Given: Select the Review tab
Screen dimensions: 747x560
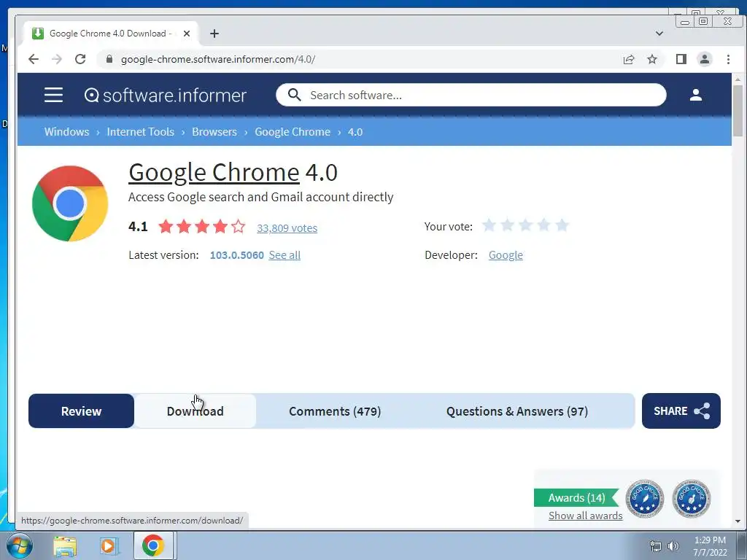Looking at the screenshot, I should pyautogui.click(x=81, y=411).
